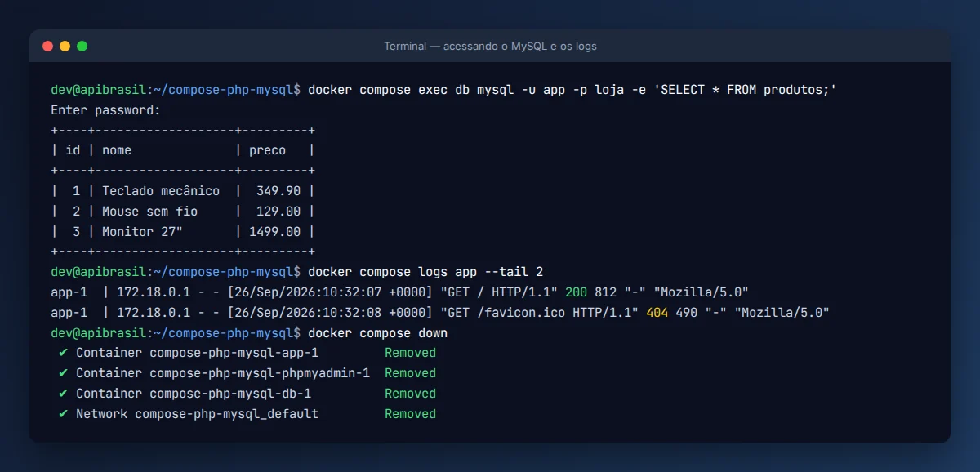Image resolution: width=980 pixels, height=472 pixels.
Task: Click the checkmark beside compose-php-mysql-phpmyadmin-1
Action: 63,373
